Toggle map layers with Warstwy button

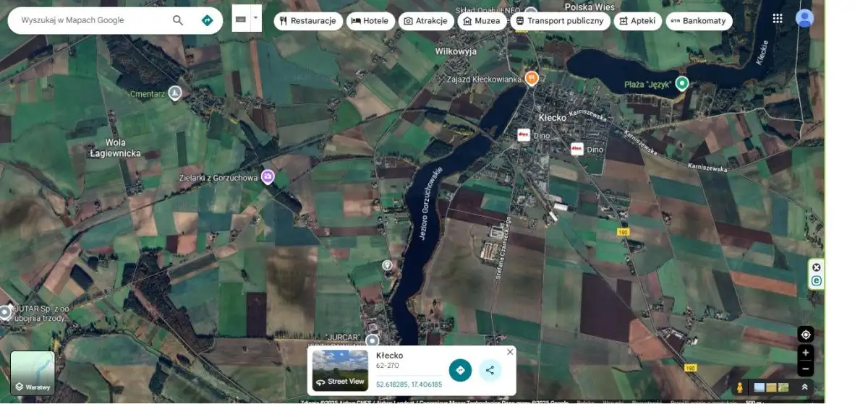(x=33, y=374)
